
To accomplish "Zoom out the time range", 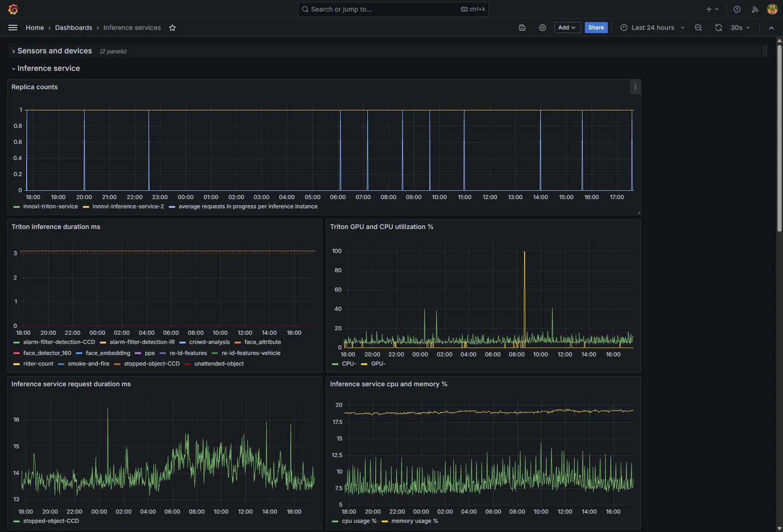I will (x=698, y=28).
